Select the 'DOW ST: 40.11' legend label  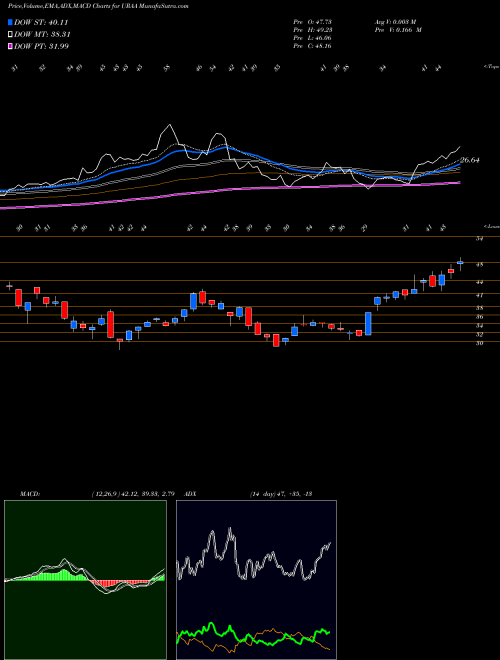point(41,23)
